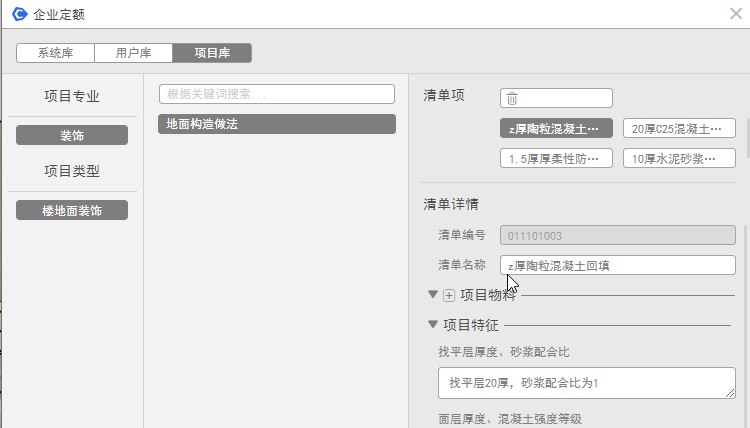Choose the 1.5厚厚柔性防 list item
This screenshot has height=428, width=750.
(x=555, y=158)
